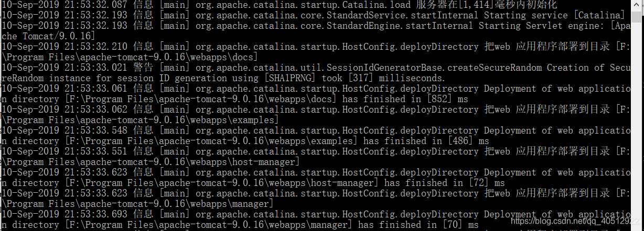Click the wrapped text 'che Tomcat/9.0.16]'
This screenshot has width=644, height=231.
pos(48,36)
